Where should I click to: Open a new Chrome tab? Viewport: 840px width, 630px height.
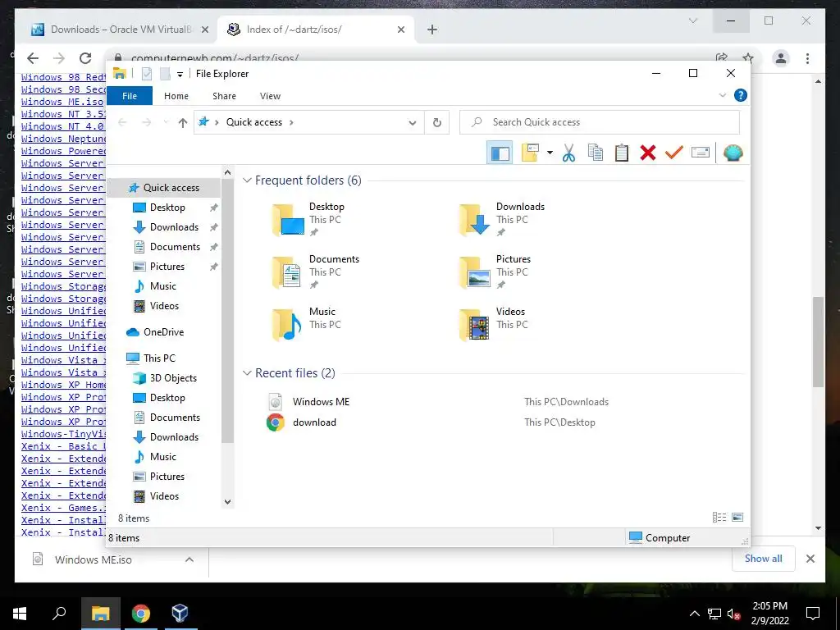[x=432, y=30]
